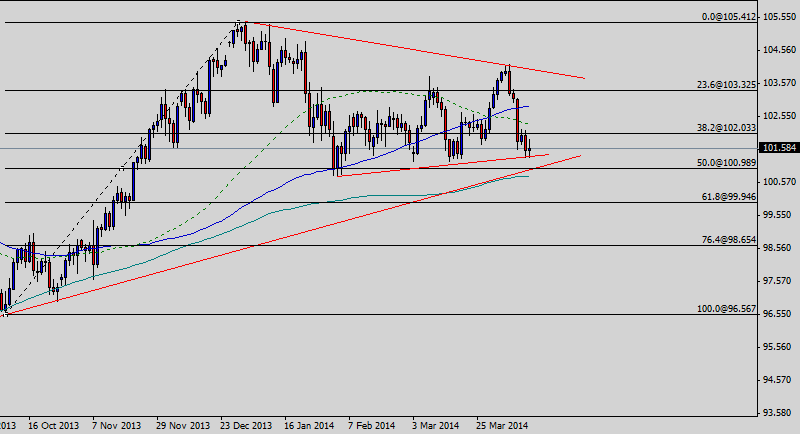Image resolution: width=800 pixels, height=434 pixels.
Task: Select the red descending trendline's right end
Action: (583, 78)
